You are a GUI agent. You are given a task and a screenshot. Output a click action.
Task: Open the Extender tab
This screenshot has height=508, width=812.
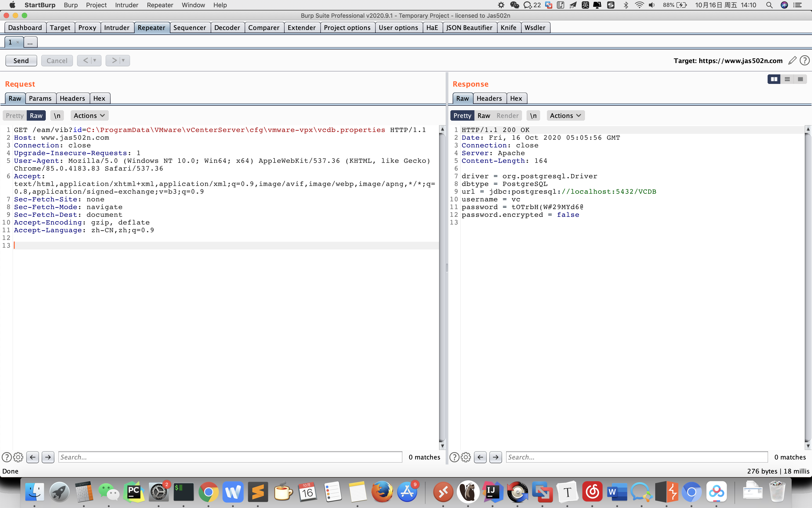[302, 27]
